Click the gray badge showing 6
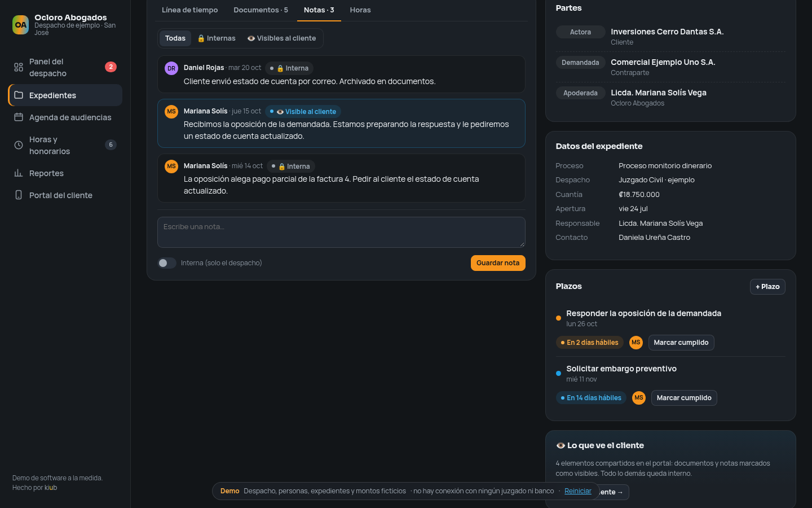812x508 pixels. tap(111, 145)
